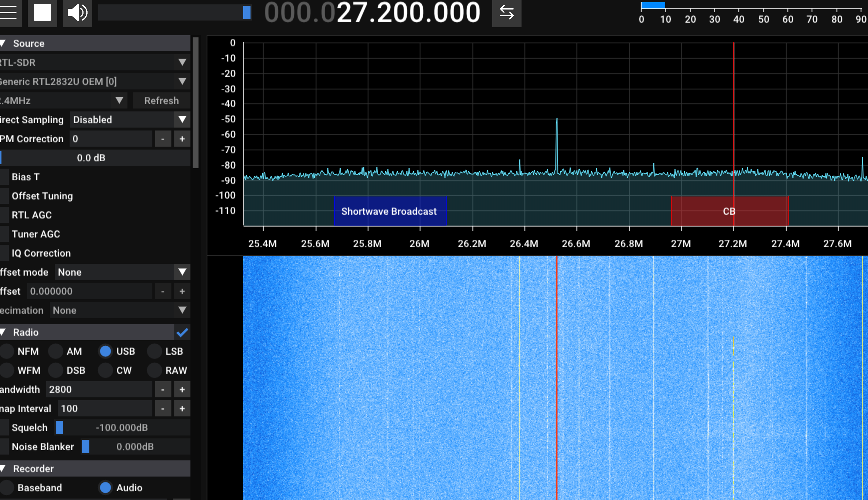Select Audio recording mode

(x=105, y=488)
